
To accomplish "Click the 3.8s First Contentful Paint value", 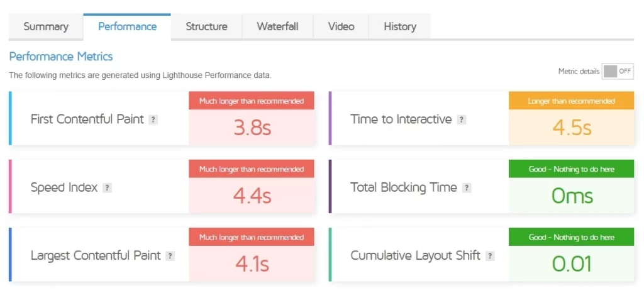I will pyautogui.click(x=252, y=128).
